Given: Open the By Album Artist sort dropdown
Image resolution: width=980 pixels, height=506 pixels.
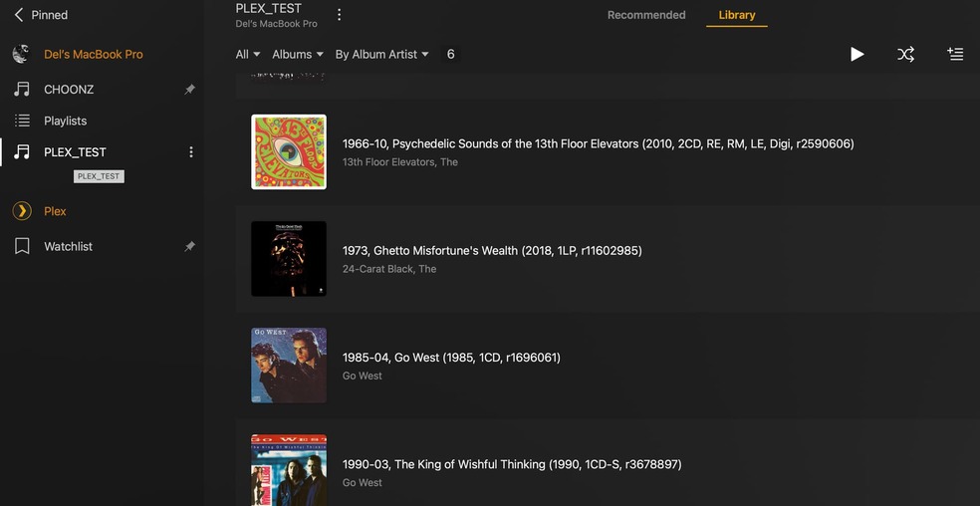Looking at the screenshot, I should click(381, 55).
